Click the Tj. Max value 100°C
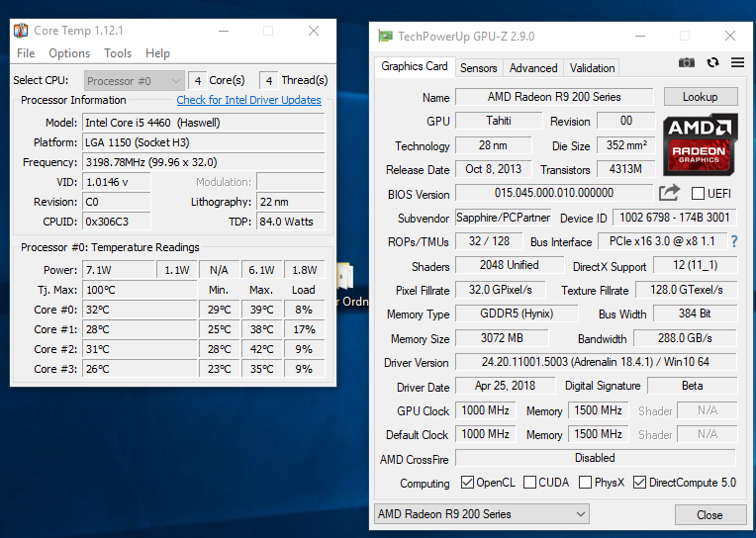The height and width of the screenshot is (538, 756). point(140,290)
